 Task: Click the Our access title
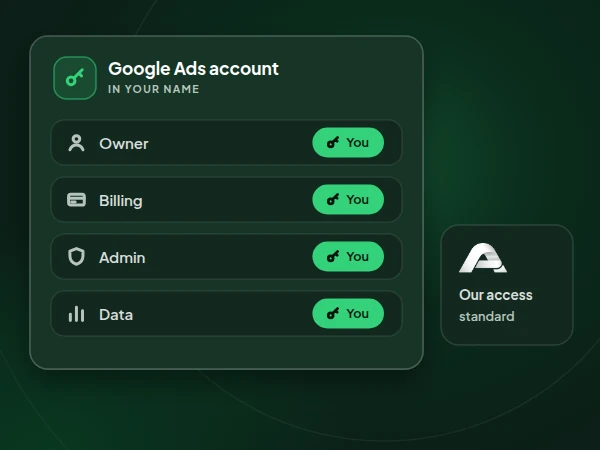[496, 295]
